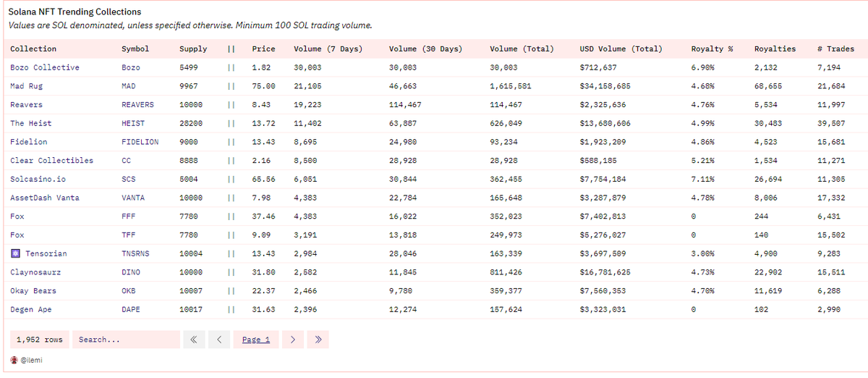Image resolution: width=868 pixels, height=378 pixels.
Task: Click the Solana NFT Trending Collections title
Action: click(x=75, y=12)
